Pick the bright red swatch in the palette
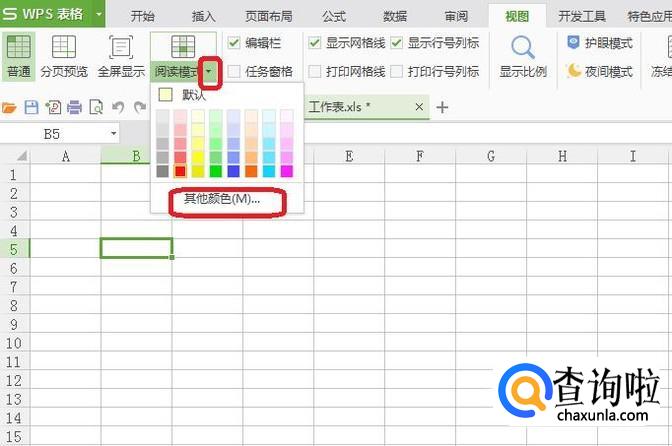Image resolution: width=672 pixels, height=446 pixels. (x=180, y=171)
